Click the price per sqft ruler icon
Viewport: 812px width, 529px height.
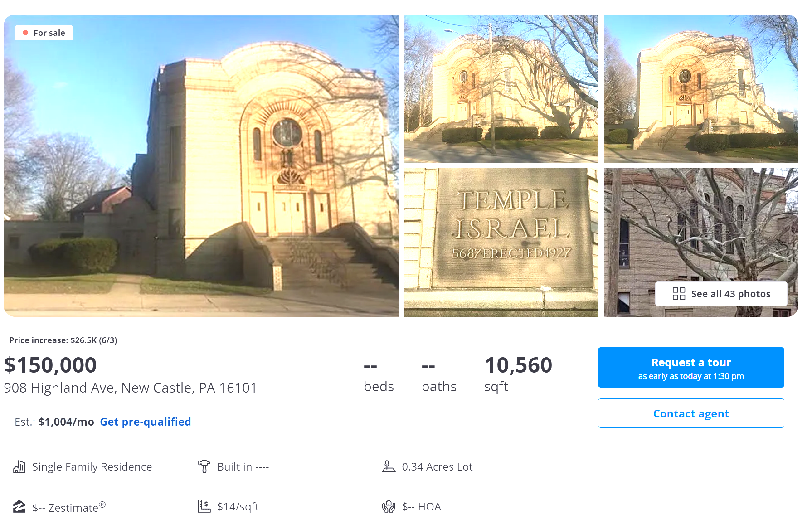click(x=204, y=506)
